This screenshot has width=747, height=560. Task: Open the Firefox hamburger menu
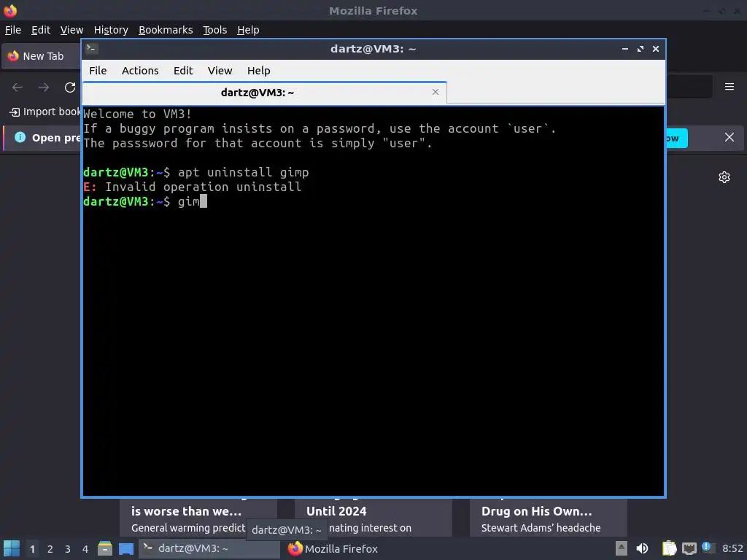pos(729,87)
